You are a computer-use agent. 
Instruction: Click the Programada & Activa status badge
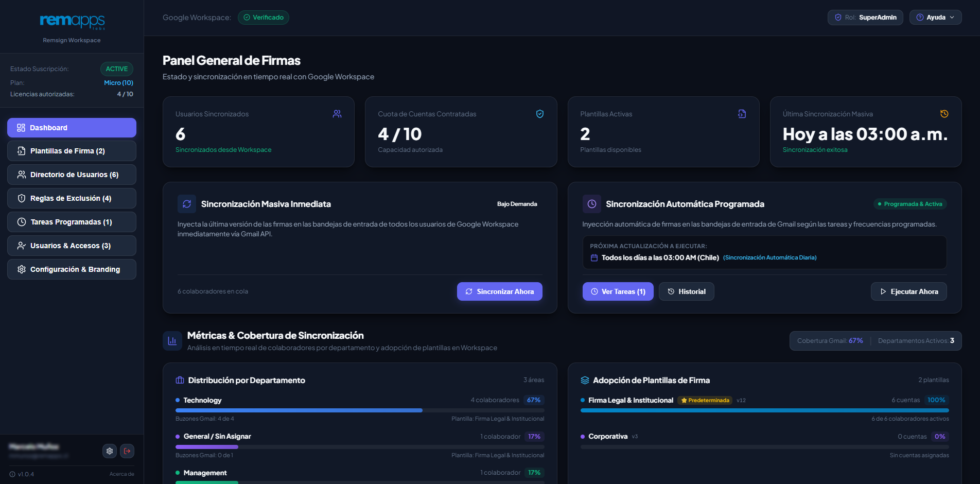910,204
